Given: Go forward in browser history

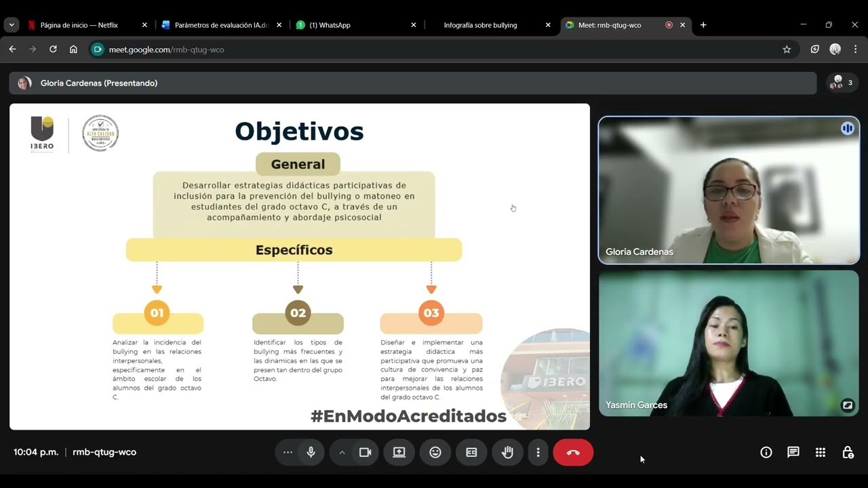Looking at the screenshot, I should (33, 49).
